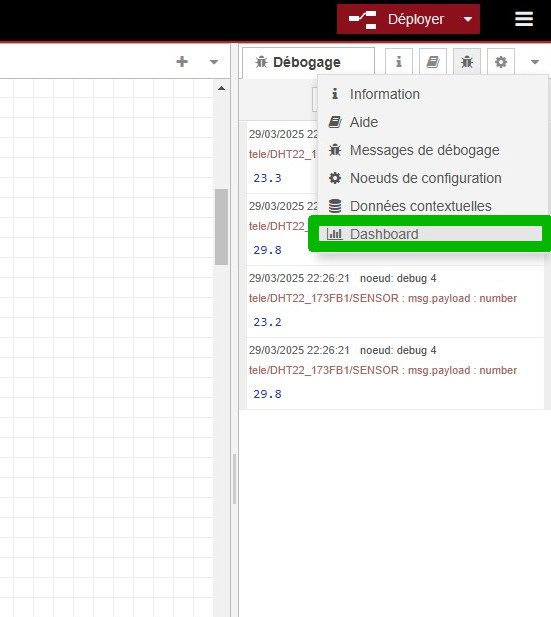Click the workspace vertical scrollbar thumb
This screenshot has height=617, width=551.
coord(221,227)
